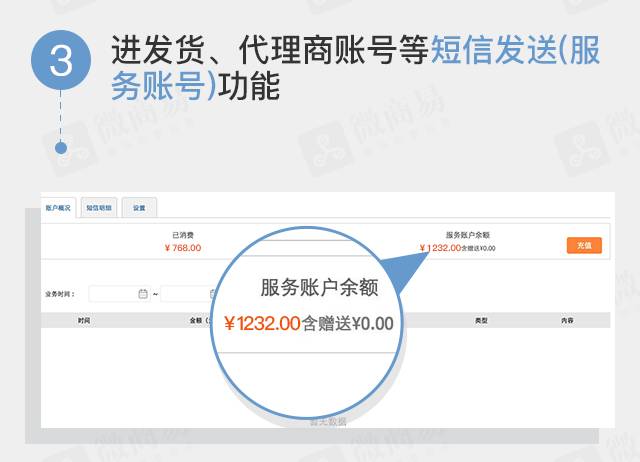Click the 类型 column header
Screen dimensions: 640x462
pos(481,321)
